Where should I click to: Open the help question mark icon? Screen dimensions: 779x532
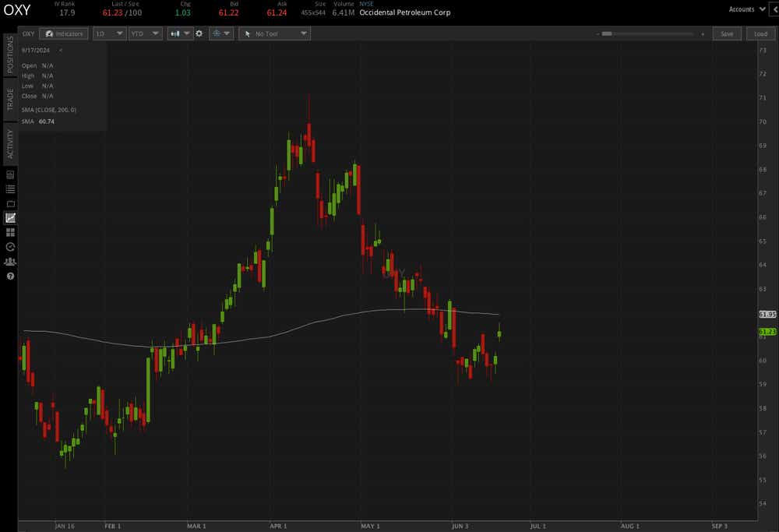click(x=10, y=277)
